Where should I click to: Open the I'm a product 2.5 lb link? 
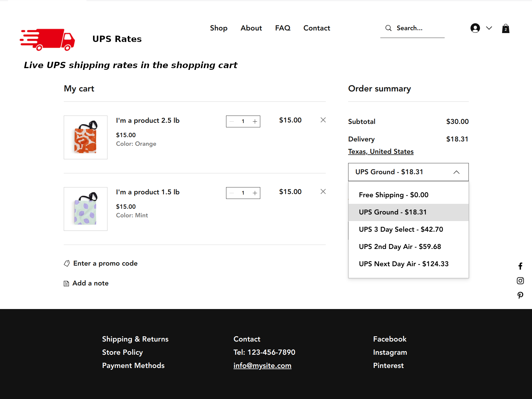[148, 120]
